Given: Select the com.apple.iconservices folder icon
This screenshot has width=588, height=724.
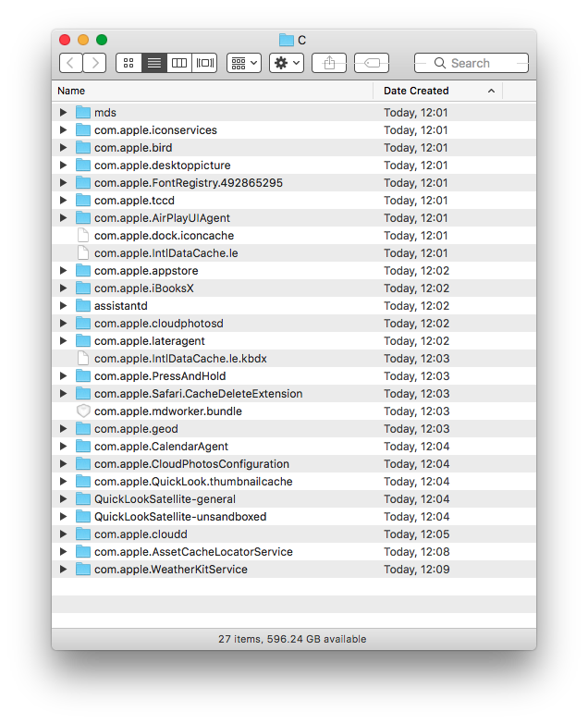Looking at the screenshot, I should click(83, 129).
